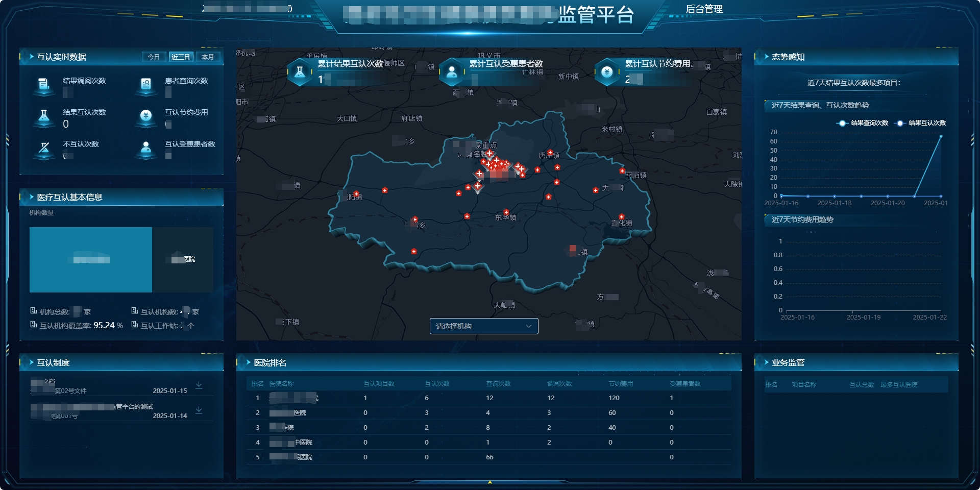The image size is (980, 490).
Task: Open the 请选择机构 dropdown
Action: pos(483,326)
